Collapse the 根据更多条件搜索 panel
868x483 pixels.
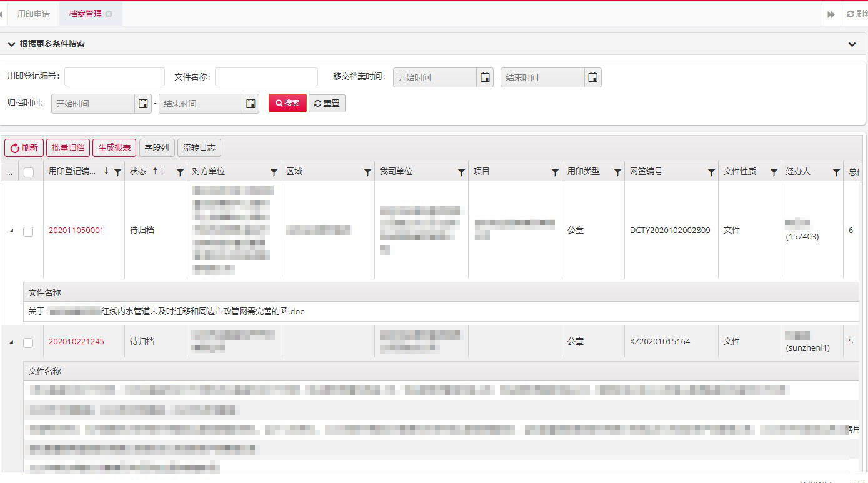point(852,44)
